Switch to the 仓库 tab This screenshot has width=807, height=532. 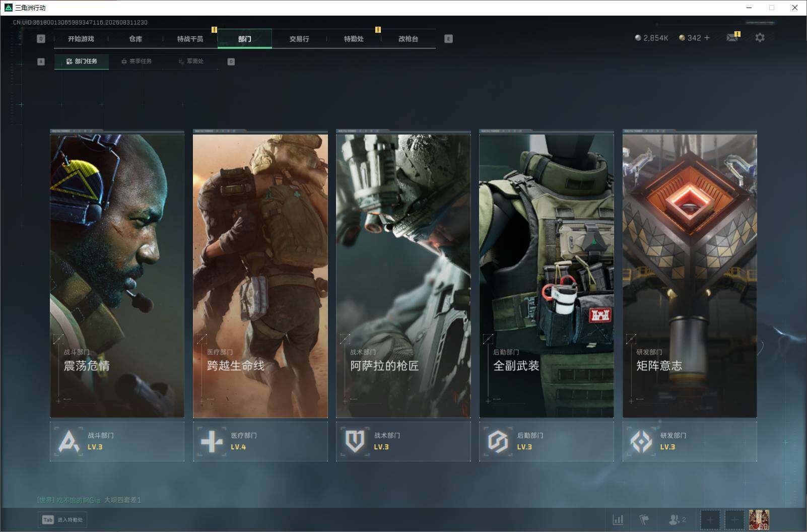[136, 39]
